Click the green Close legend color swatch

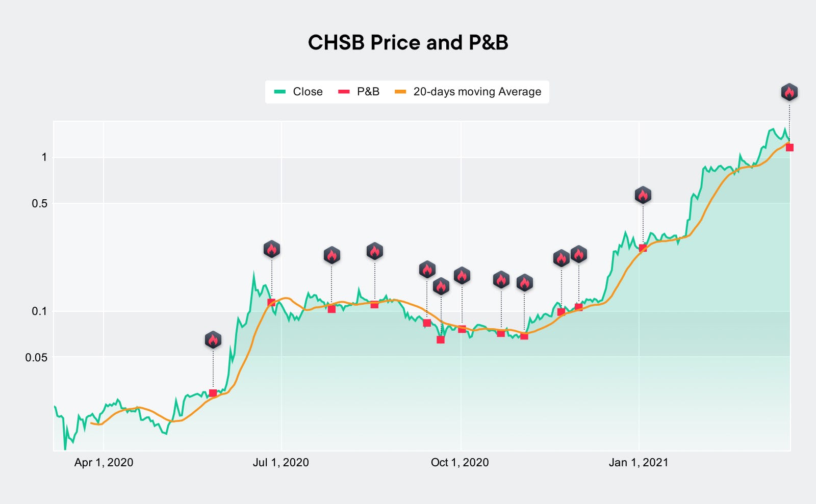(279, 92)
